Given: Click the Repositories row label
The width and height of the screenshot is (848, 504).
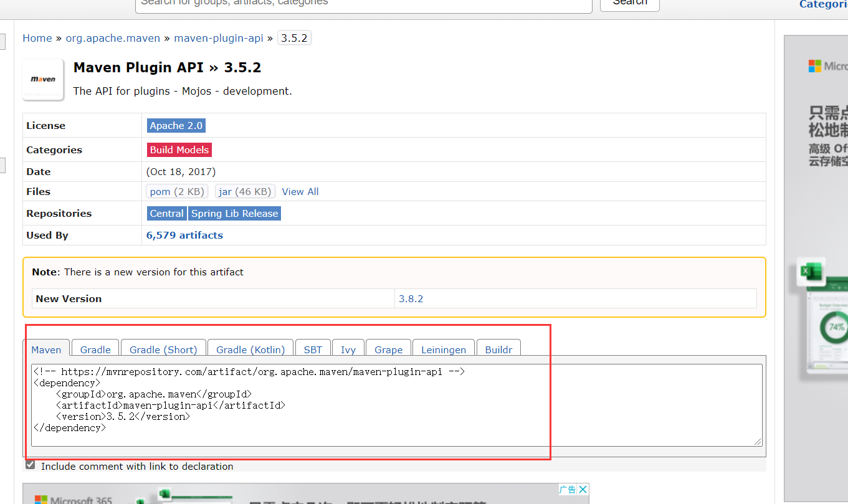Looking at the screenshot, I should coord(59,213).
